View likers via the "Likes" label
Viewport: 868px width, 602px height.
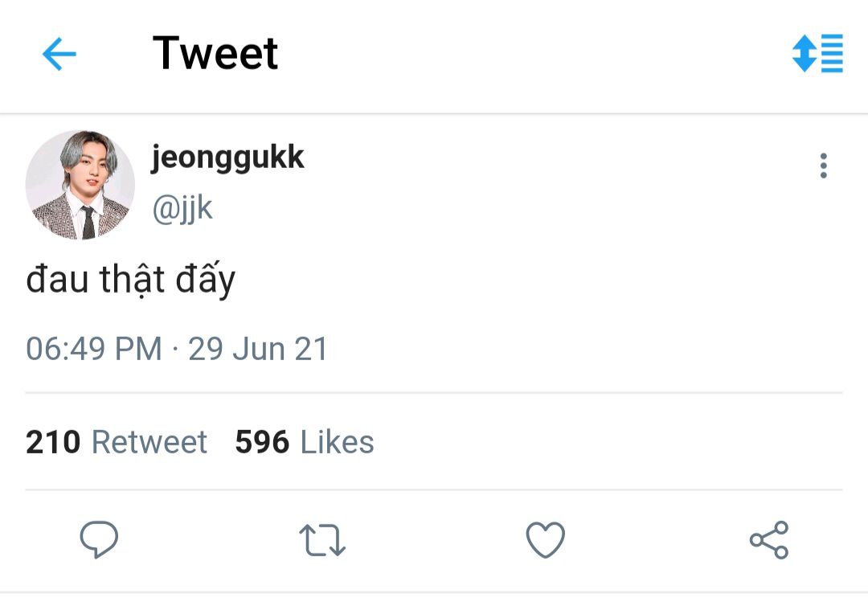tap(338, 442)
